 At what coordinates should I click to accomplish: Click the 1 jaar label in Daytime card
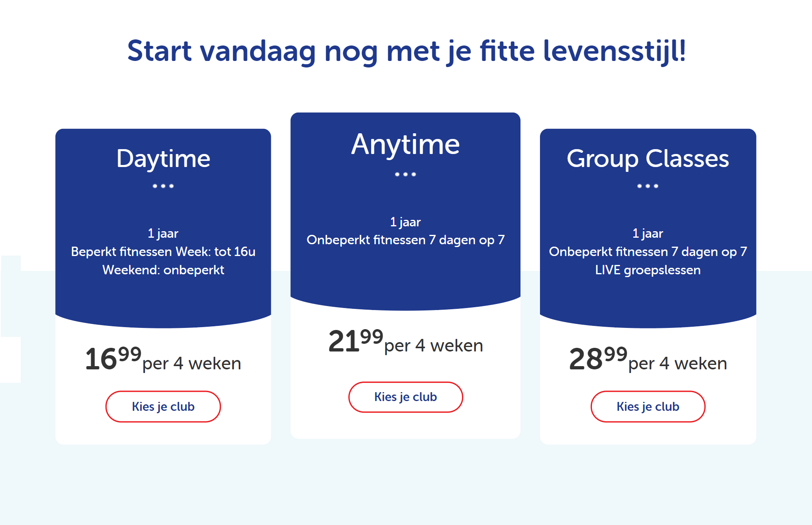click(x=163, y=234)
